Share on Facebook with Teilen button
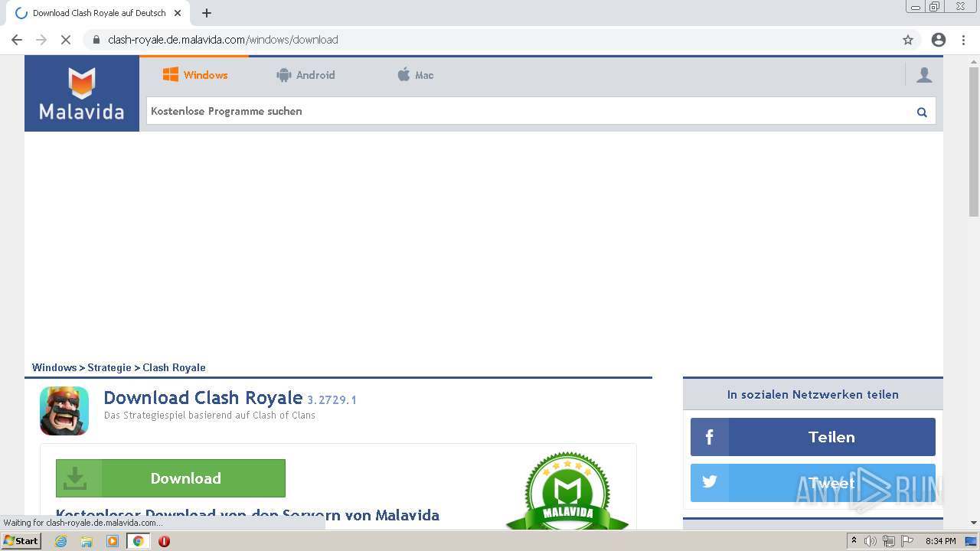Screen dimensions: 980x551 tap(813, 437)
